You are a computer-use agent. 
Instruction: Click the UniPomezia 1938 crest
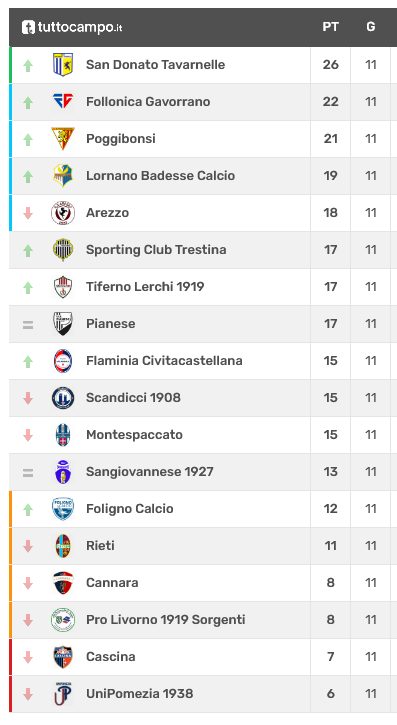63,694
